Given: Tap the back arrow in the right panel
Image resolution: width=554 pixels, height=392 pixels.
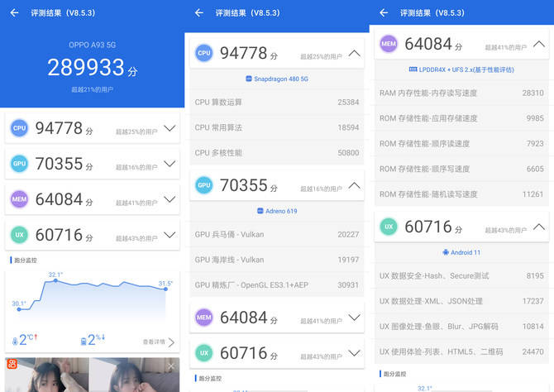Looking at the screenshot, I should [x=384, y=12].
